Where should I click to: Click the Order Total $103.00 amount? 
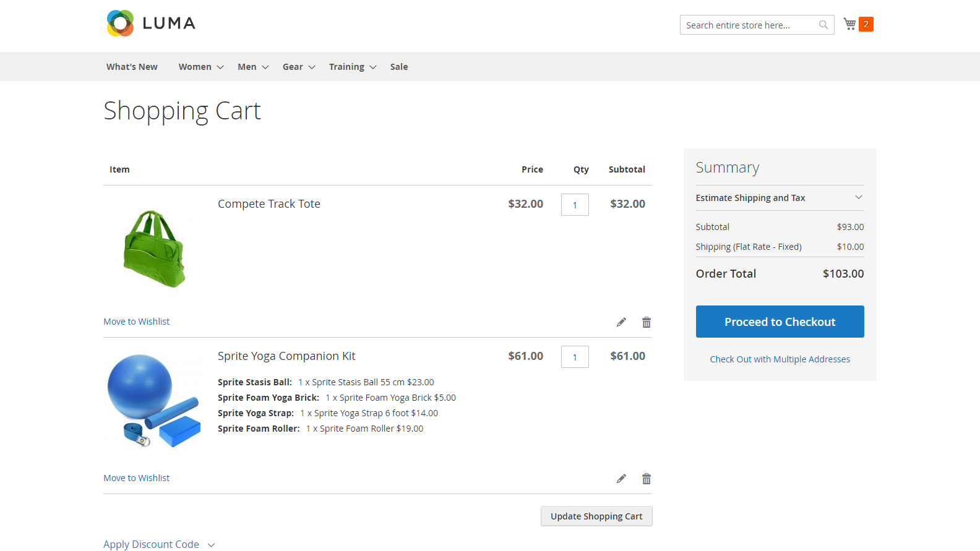843,274
